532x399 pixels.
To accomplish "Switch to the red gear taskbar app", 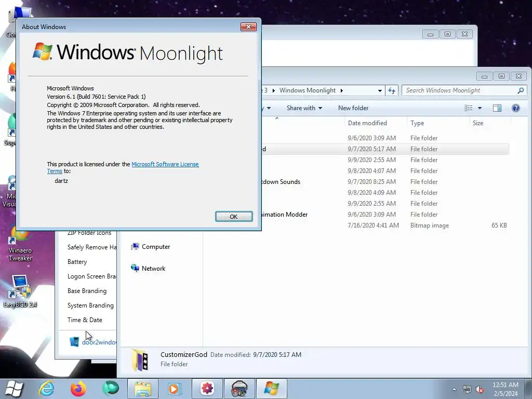I will point(207,389).
